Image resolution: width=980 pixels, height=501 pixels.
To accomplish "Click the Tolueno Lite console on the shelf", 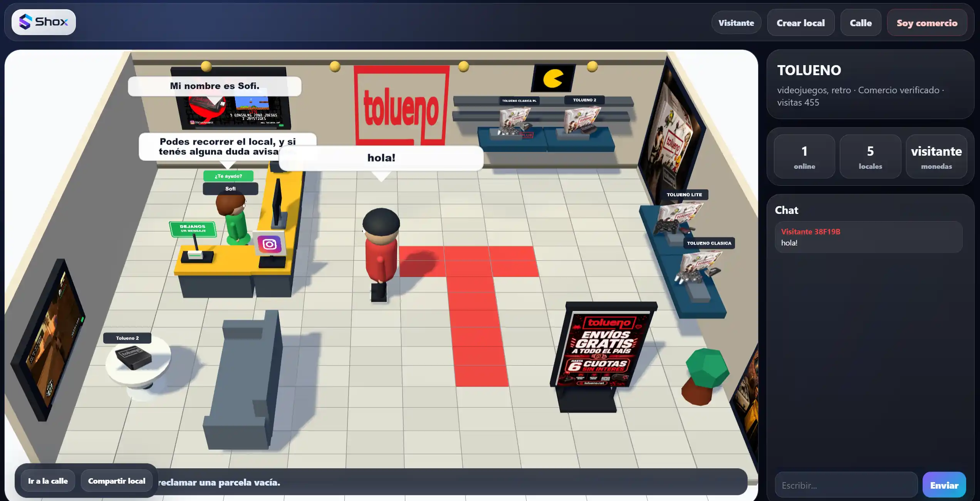I will click(x=678, y=218).
